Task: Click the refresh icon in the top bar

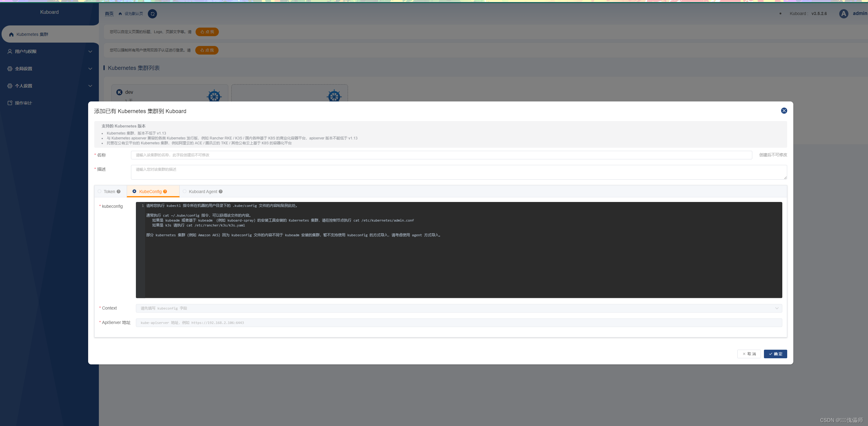Action: pos(152,14)
